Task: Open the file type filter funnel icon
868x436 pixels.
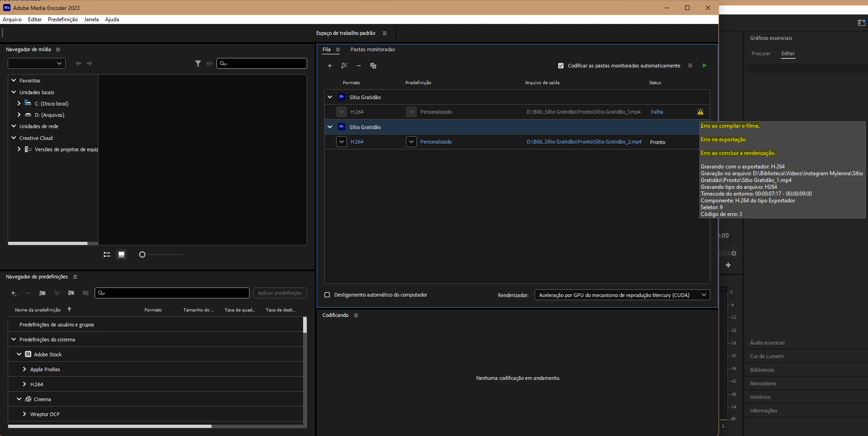Action: [x=198, y=63]
